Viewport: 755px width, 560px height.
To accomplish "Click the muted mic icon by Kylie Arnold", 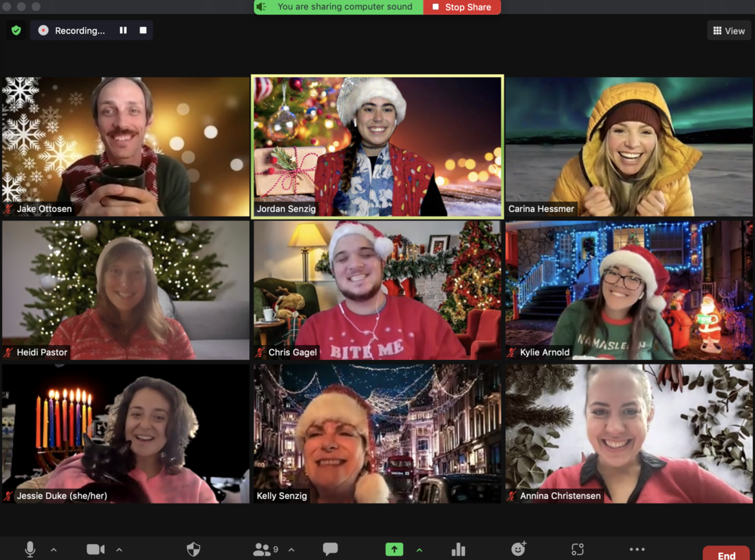I will coord(512,352).
